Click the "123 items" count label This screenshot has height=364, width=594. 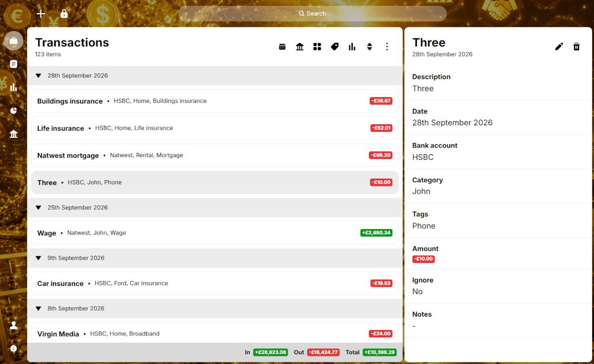coord(48,54)
